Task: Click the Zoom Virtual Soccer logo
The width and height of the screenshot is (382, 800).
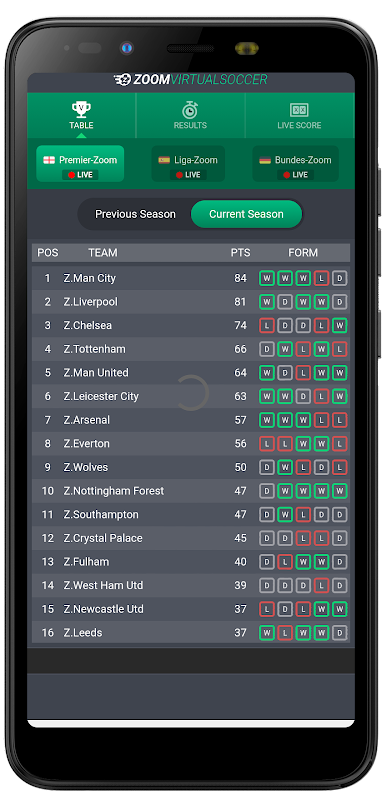Action: [190, 80]
